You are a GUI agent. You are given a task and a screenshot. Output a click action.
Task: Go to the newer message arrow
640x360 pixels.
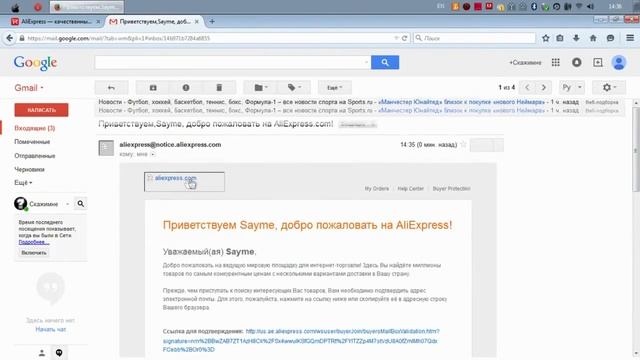[527, 87]
